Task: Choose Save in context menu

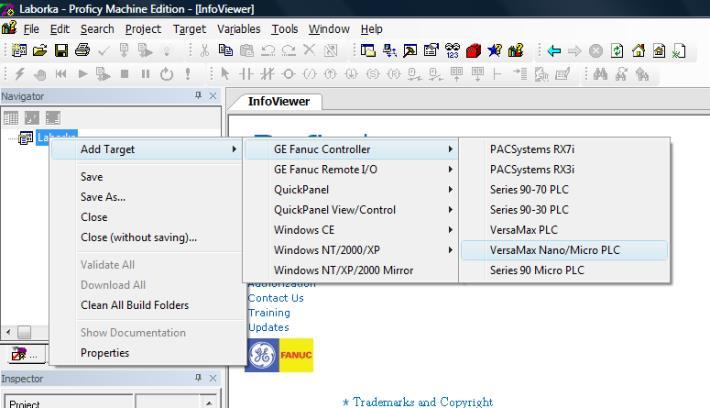Action: pos(146,177)
